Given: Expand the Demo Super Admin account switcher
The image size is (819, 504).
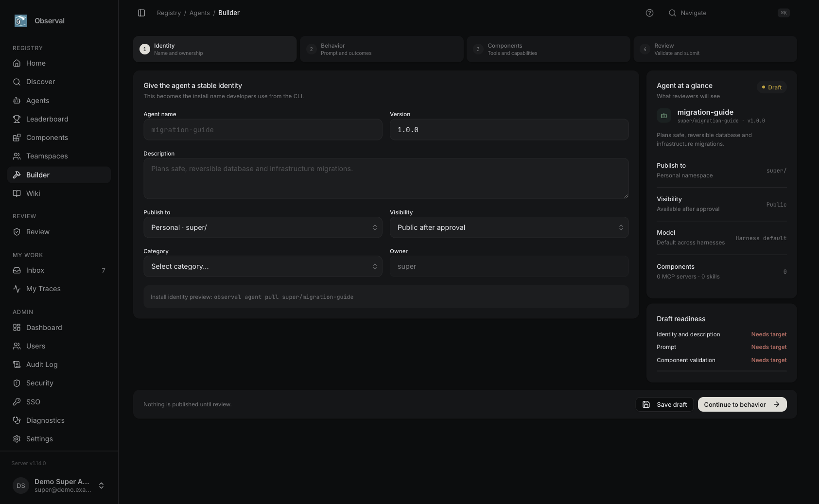Looking at the screenshot, I should pos(59,486).
